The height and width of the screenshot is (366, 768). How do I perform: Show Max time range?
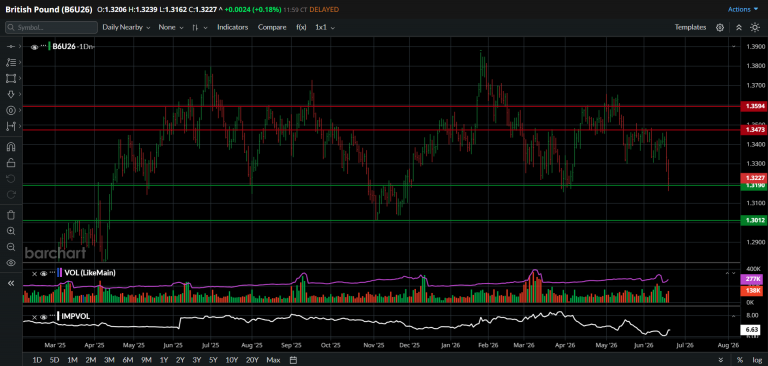273,360
